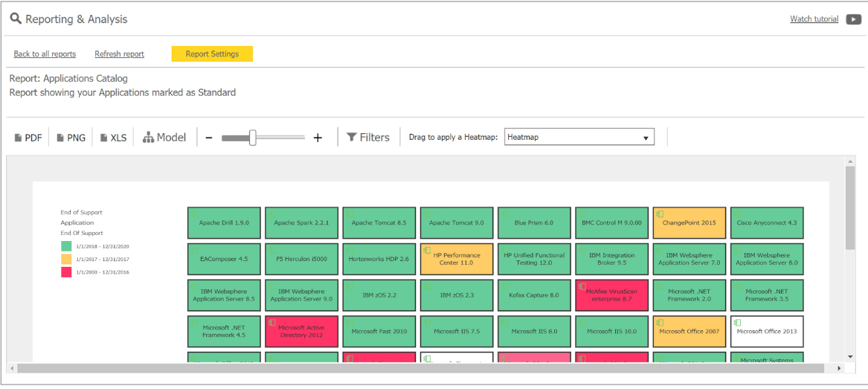The height and width of the screenshot is (389, 868).
Task: Select the IBM zOS 2.3 tile
Action: click(457, 295)
